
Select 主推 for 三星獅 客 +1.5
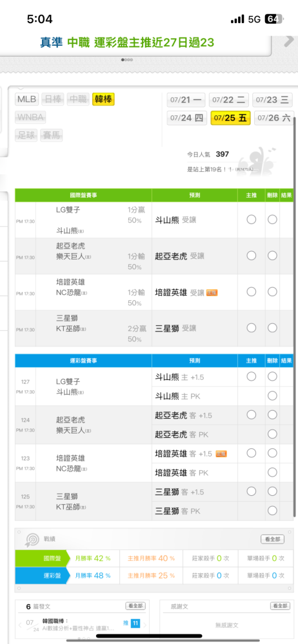click(x=252, y=491)
